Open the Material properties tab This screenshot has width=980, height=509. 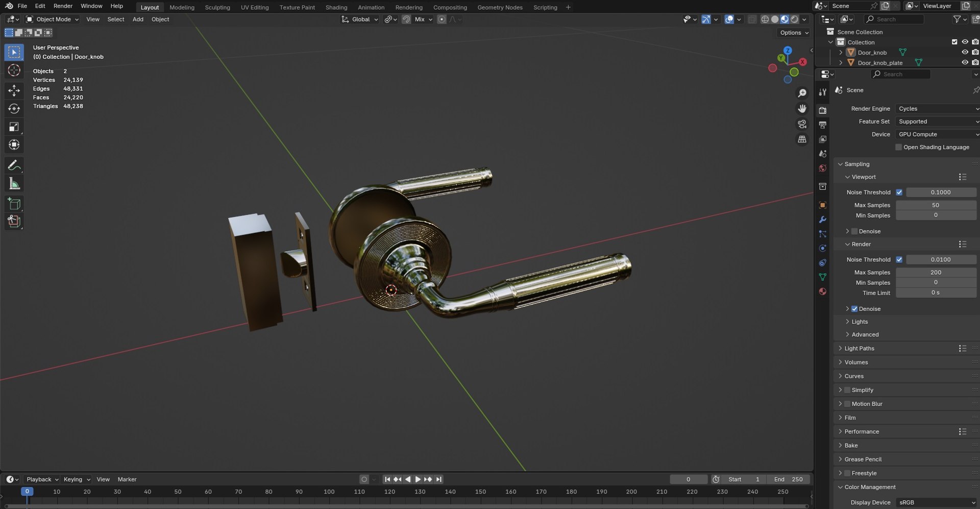[x=822, y=292]
